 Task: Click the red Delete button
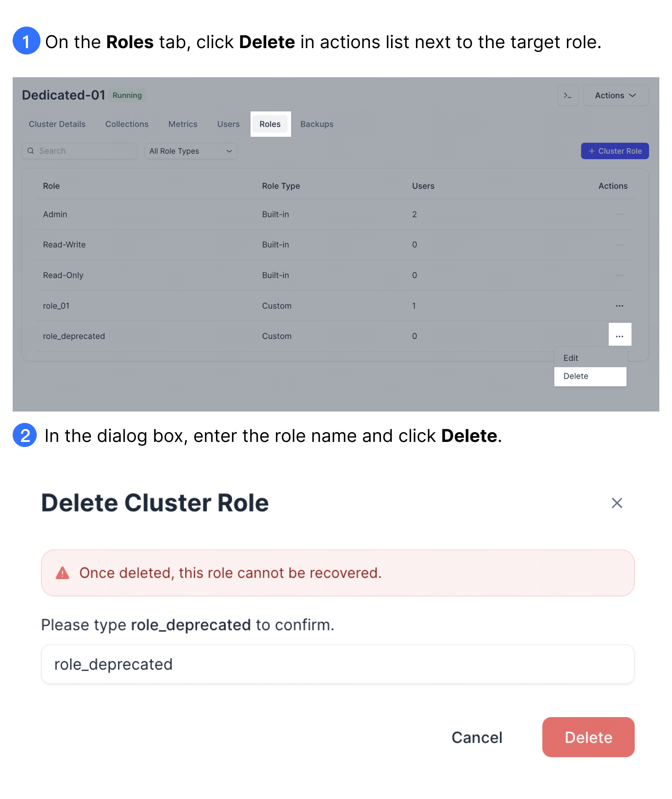(588, 737)
